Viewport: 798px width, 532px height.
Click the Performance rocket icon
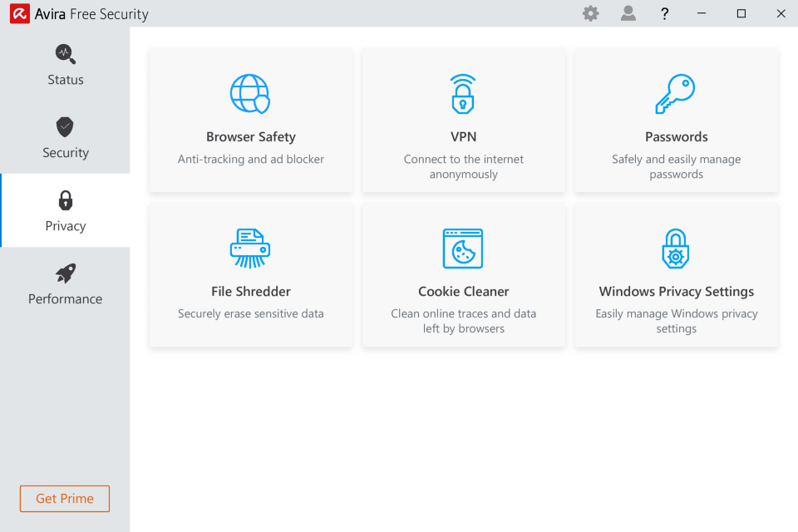point(65,273)
